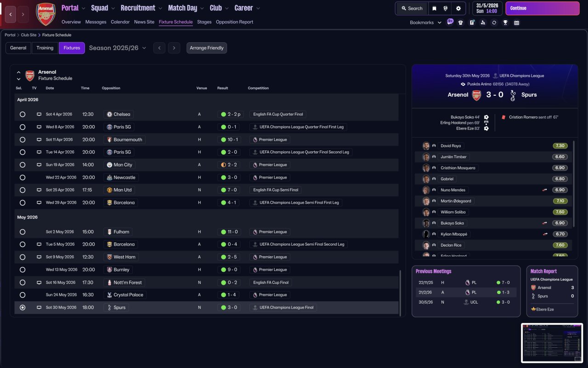Image resolution: width=588 pixels, height=368 pixels.
Task: Click the Spurs crest in match summary
Action: (513, 95)
